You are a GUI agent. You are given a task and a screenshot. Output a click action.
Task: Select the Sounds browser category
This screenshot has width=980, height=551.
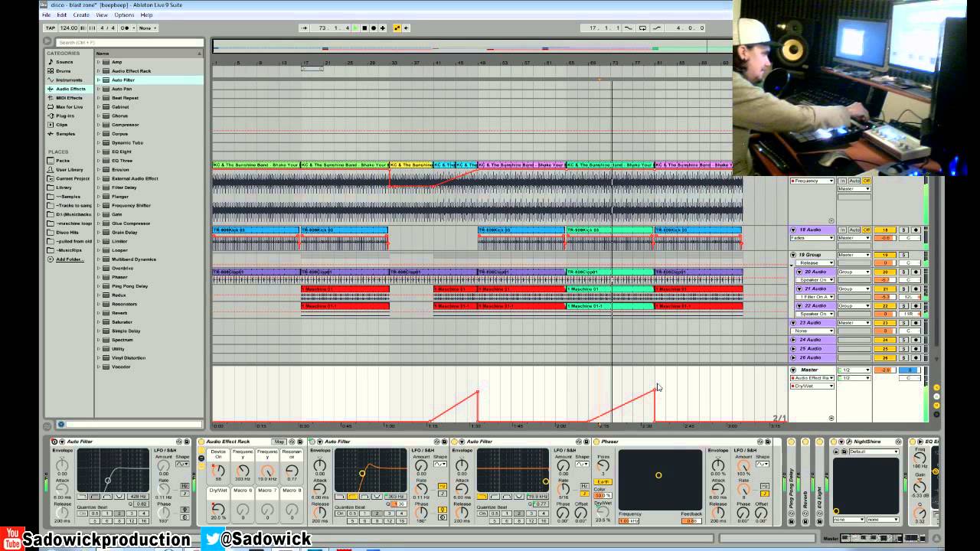pos(64,62)
